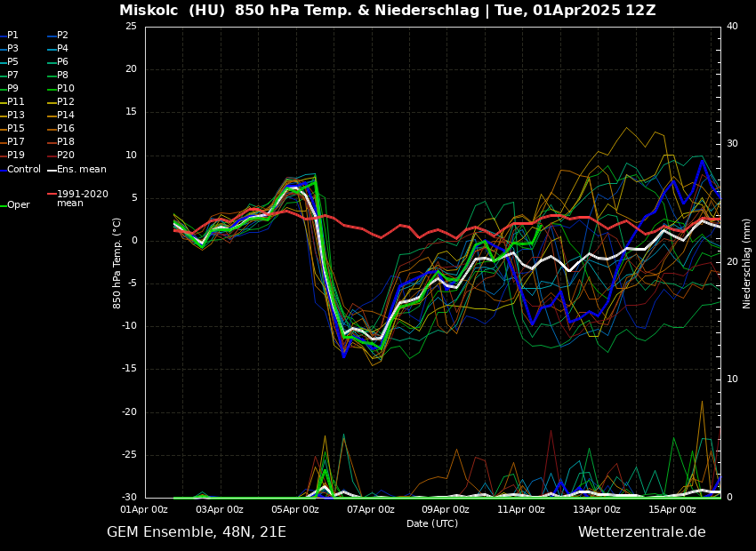
Task: Select the Control run legend entry
Action: pos(24,169)
